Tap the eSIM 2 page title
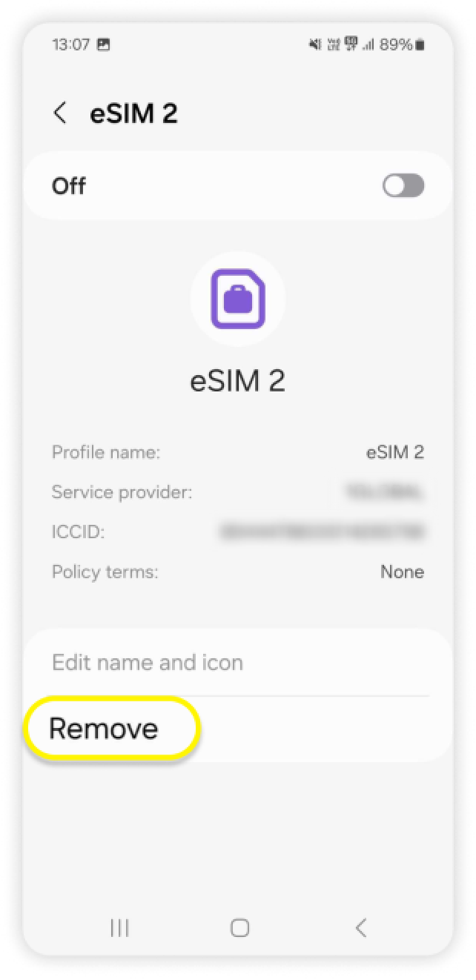This screenshot has width=476, height=980. (x=133, y=113)
